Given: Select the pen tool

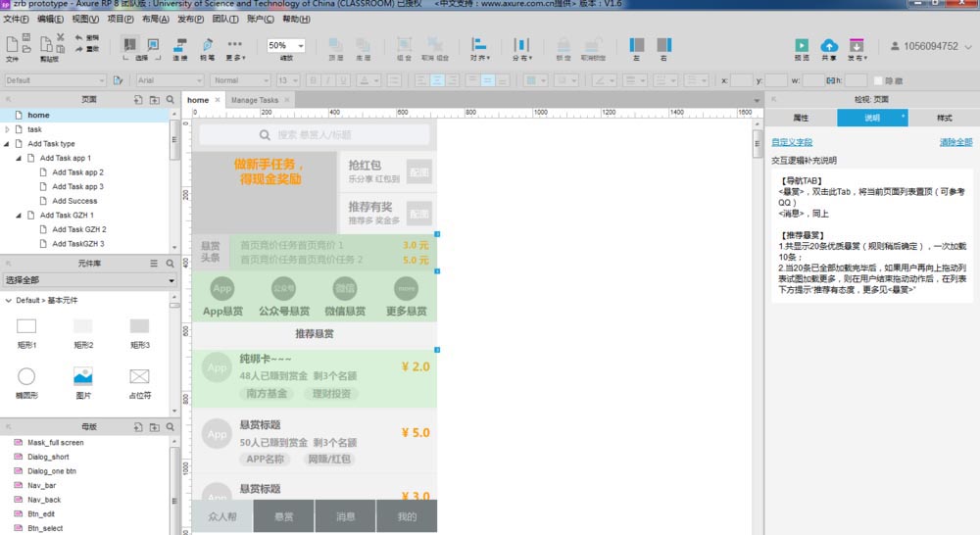Looking at the screenshot, I should click(x=208, y=44).
